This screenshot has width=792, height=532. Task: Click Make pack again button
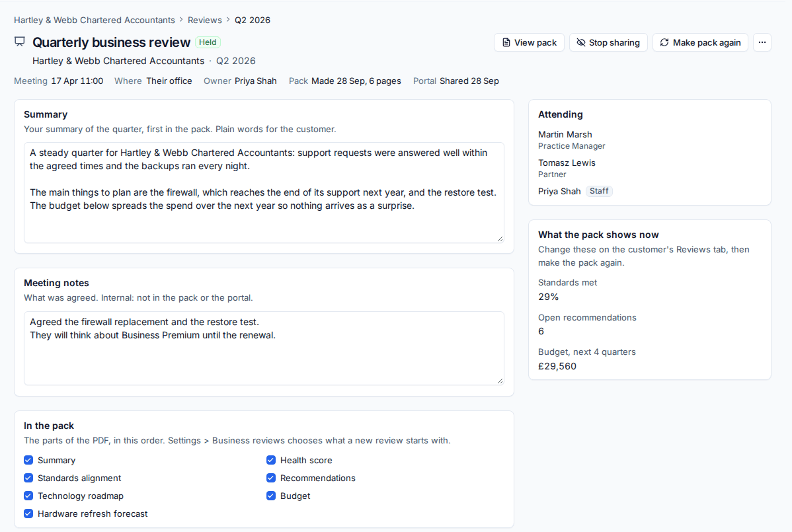point(700,42)
